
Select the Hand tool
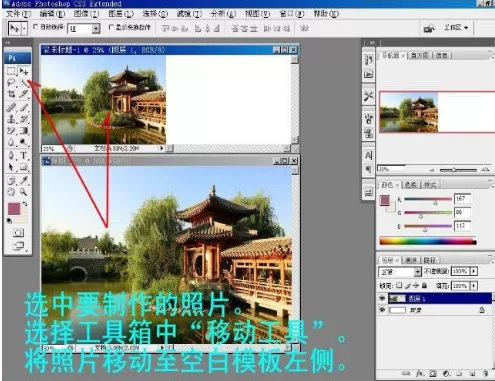(11, 192)
